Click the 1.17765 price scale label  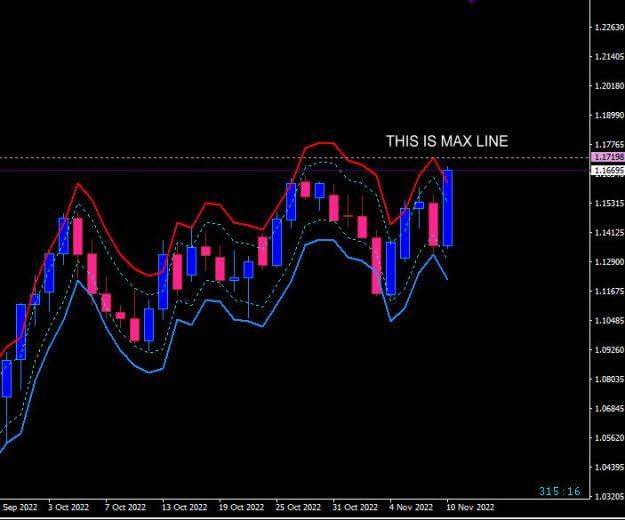click(609, 145)
